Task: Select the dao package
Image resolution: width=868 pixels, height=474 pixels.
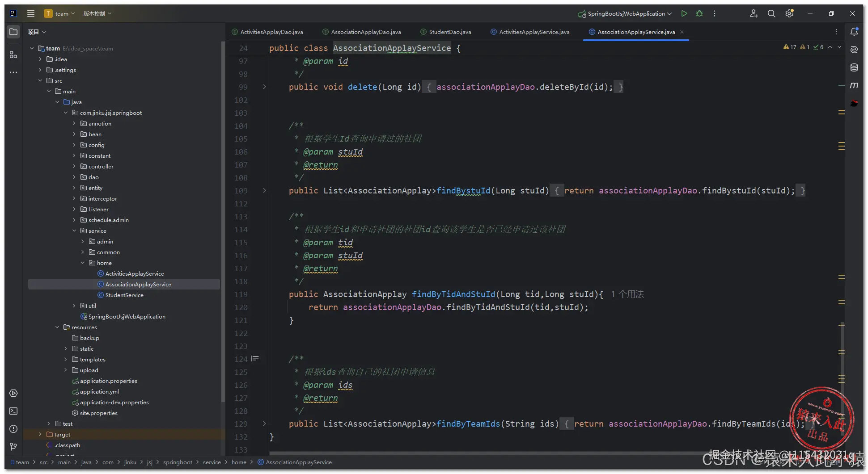Action: pyautogui.click(x=93, y=177)
